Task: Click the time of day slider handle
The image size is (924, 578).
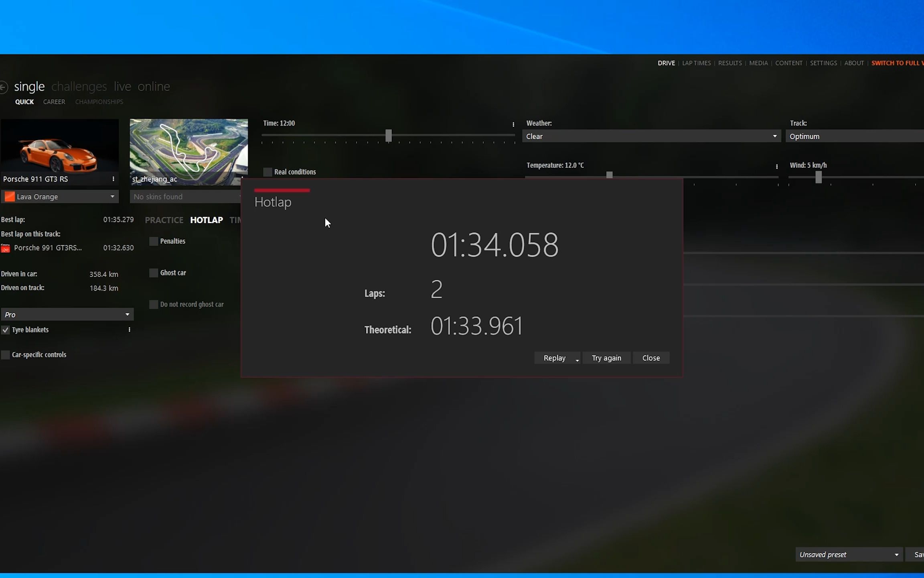Action: coord(388,136)
